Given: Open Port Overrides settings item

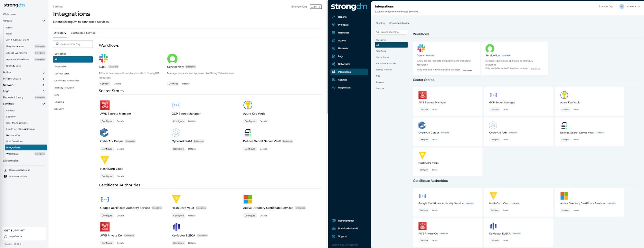Looking at the screenshot, I should [14, 141].
